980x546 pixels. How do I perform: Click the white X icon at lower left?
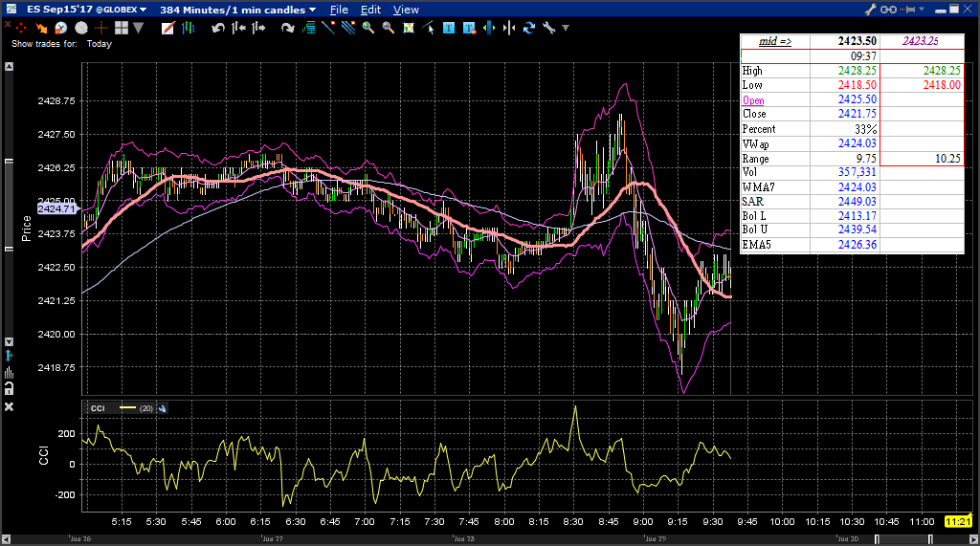coord(9,406)
